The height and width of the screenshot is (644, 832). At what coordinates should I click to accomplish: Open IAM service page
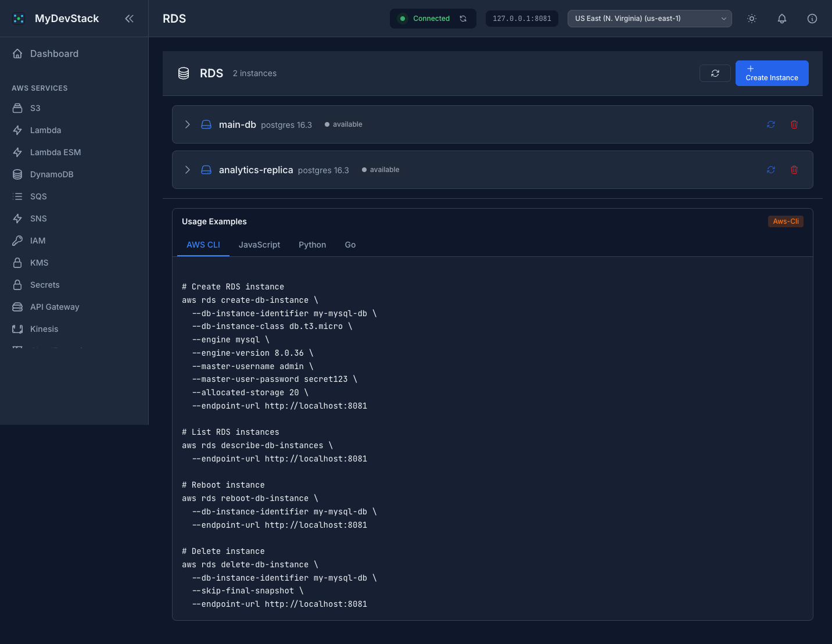click(x=74, y=241)
